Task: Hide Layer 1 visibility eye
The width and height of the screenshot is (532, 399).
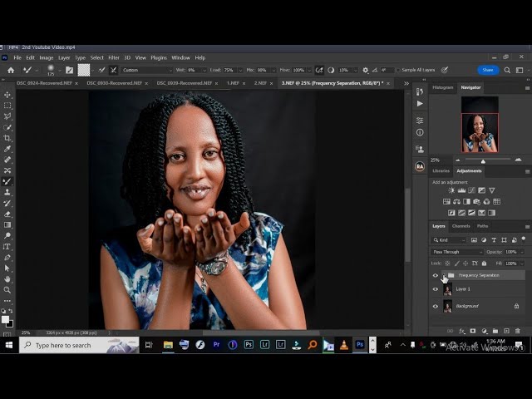Action: pos(436,289)
